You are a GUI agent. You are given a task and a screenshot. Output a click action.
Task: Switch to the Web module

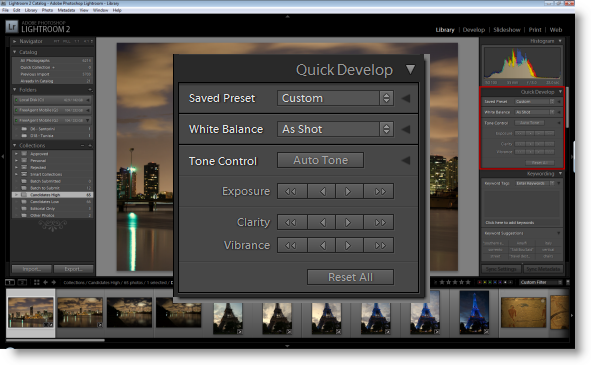(556, 30)
